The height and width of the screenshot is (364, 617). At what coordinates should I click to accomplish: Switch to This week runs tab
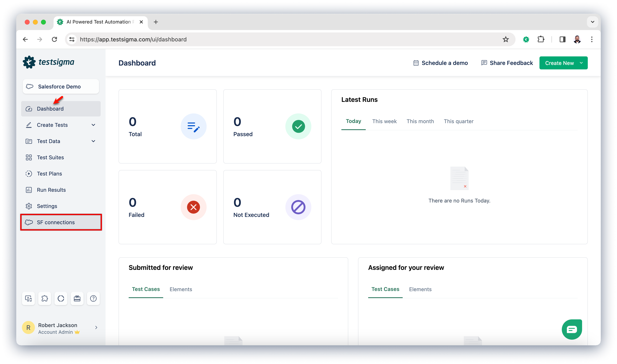(x=384, y=121)
